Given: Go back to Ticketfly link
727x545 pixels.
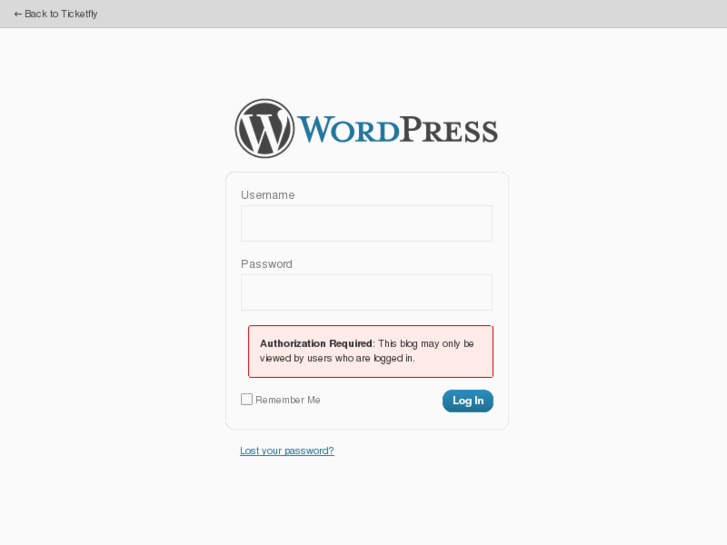Looking at the screenshot, I should 56,14.
